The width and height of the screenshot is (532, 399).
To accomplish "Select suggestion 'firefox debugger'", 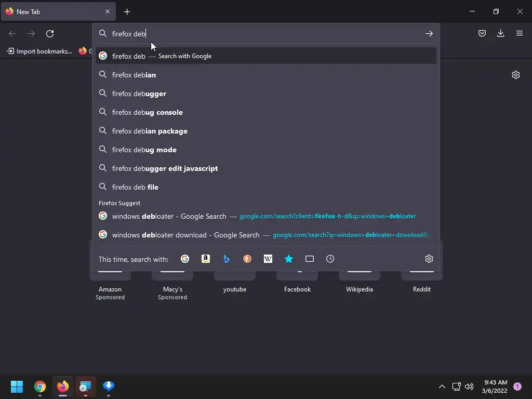I will coord(266,94).
